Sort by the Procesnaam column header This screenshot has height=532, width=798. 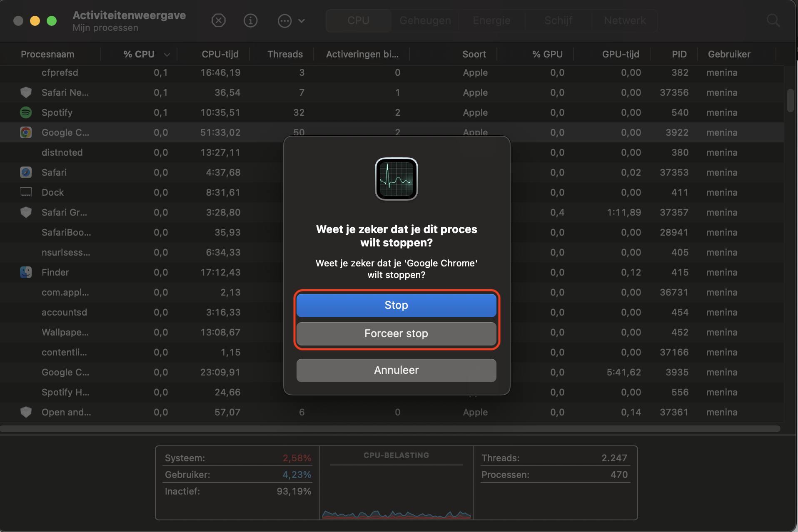click(x=47, y=54)
